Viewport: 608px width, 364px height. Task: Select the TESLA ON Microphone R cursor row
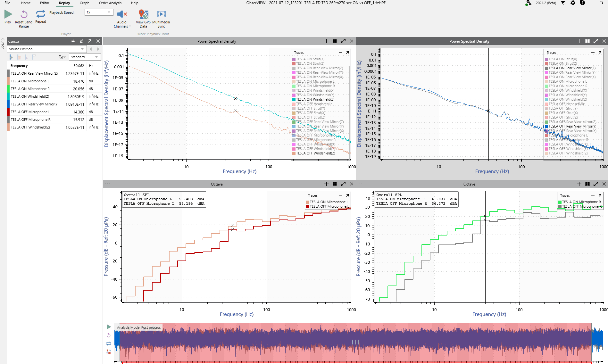pos(54,89)
